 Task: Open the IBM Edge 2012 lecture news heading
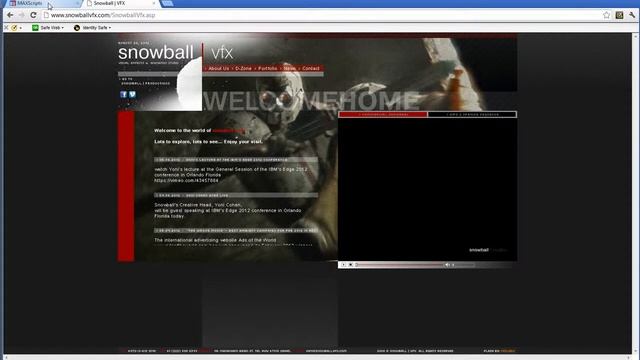236,160
